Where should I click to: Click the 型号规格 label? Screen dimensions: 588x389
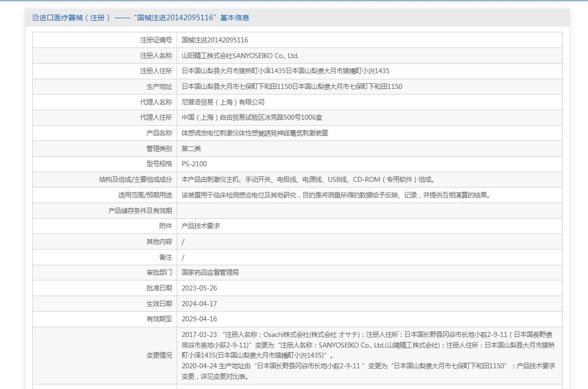159,164
